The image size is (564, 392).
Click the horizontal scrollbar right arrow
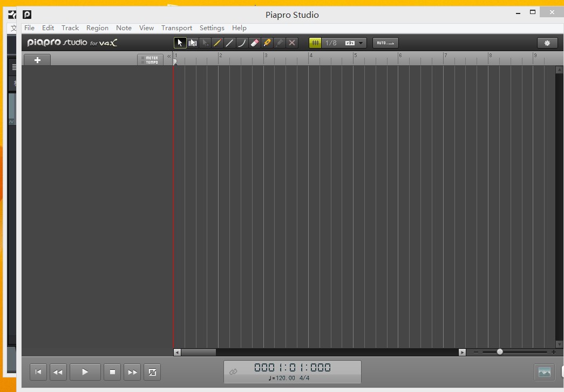click(462, 352)
